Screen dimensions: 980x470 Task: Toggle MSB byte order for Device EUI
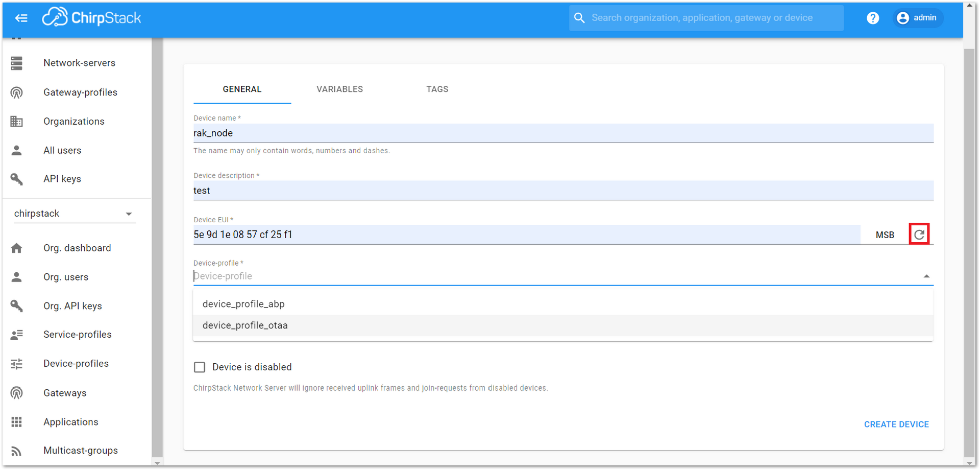click(885, 235)
